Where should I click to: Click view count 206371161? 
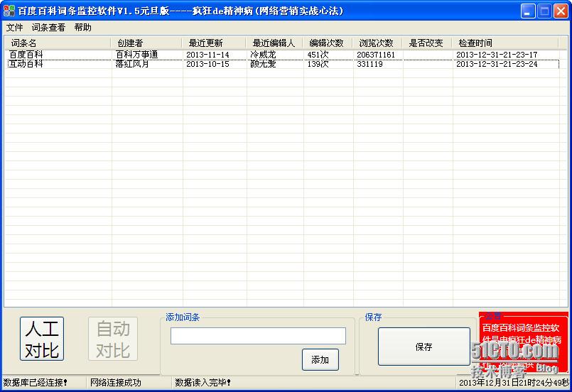[376, 55]
